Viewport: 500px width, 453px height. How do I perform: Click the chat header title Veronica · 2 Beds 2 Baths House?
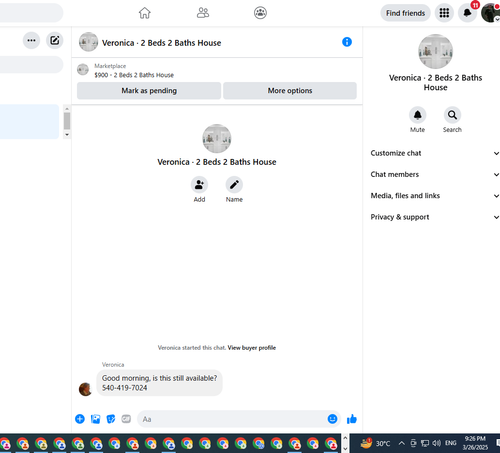161,43
